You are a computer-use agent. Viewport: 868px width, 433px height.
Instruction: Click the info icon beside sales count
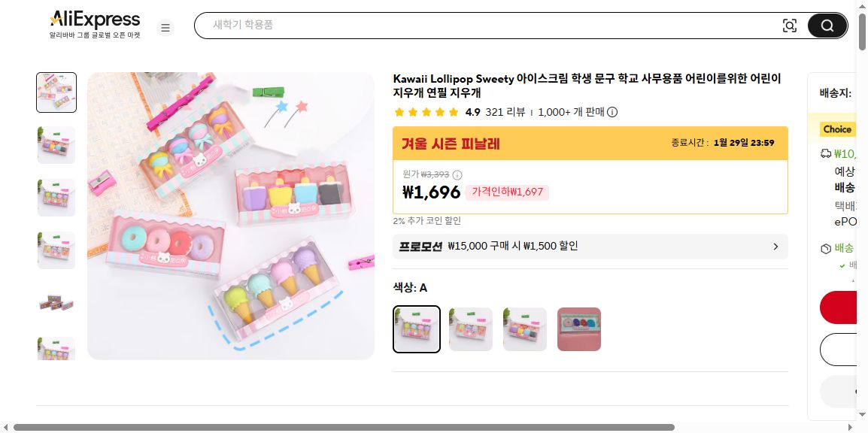pyautogui.click(x=612, y=112)
